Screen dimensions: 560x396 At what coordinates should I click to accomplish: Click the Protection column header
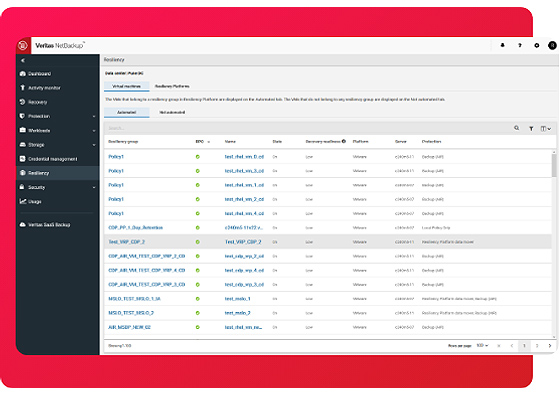tap(431, 141)
